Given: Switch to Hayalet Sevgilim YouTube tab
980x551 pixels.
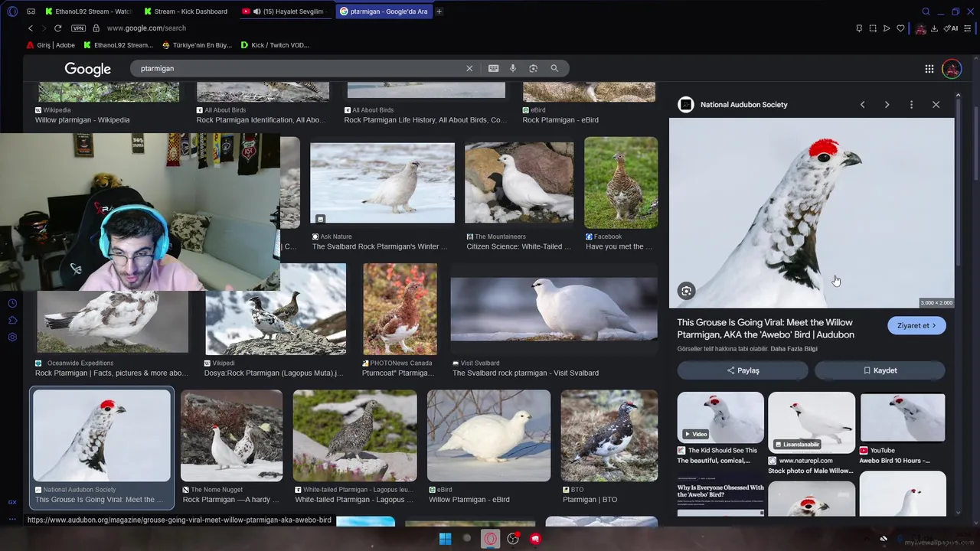Looking at the screenshot, I should coord(287,11).
